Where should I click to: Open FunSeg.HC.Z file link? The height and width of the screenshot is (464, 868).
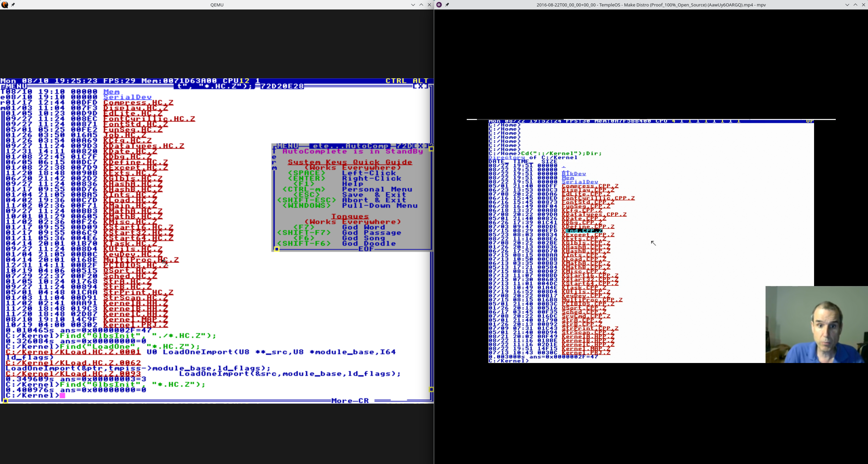(133, 130)
